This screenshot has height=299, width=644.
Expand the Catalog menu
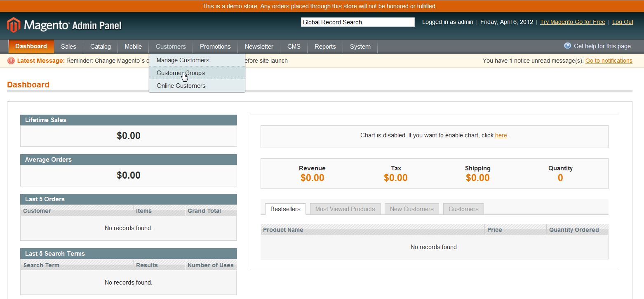[101, 47]
